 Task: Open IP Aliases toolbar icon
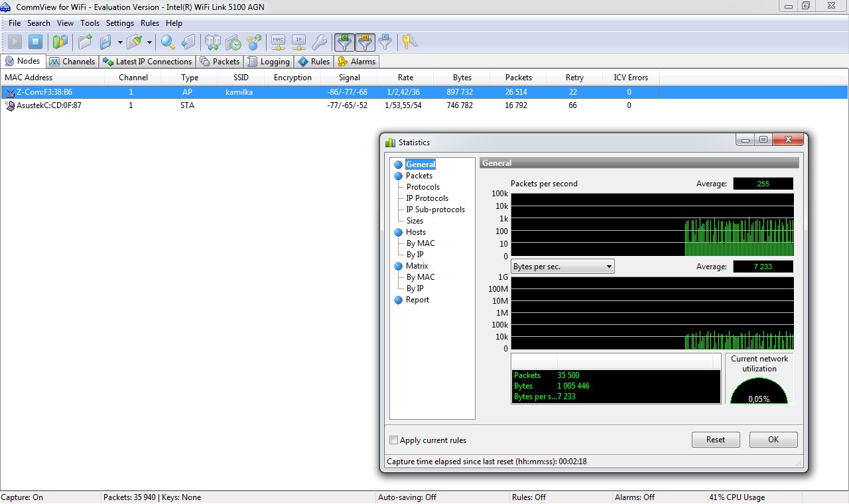pyautogui.click(x=299, y=42)
